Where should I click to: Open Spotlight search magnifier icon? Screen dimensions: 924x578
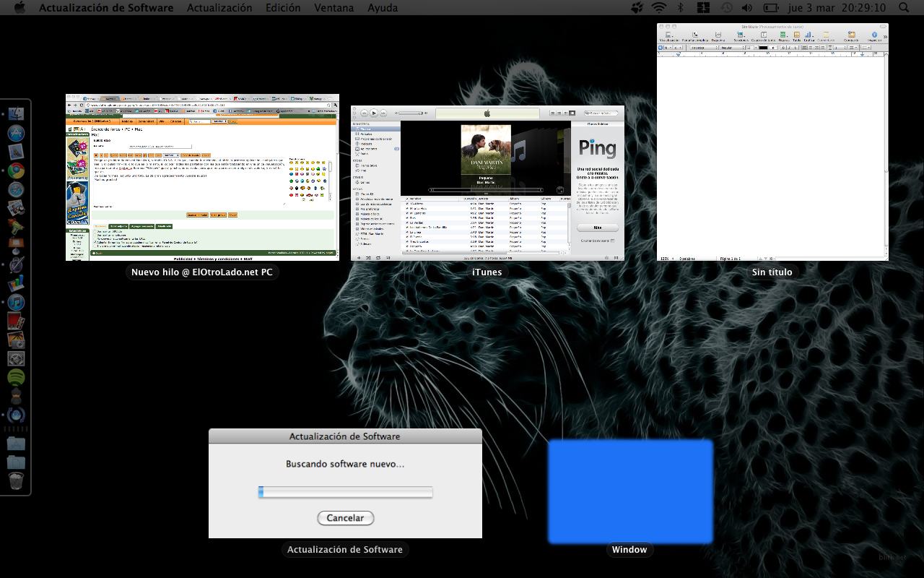[903, 8]
